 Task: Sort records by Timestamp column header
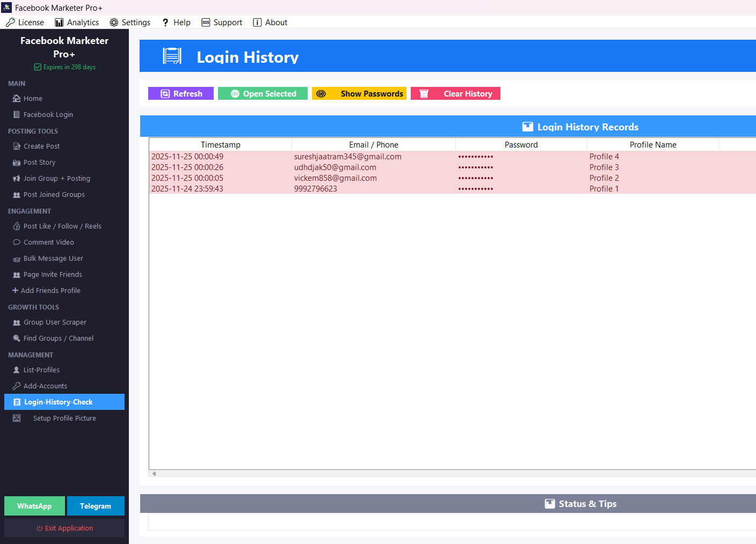point(220,145)
